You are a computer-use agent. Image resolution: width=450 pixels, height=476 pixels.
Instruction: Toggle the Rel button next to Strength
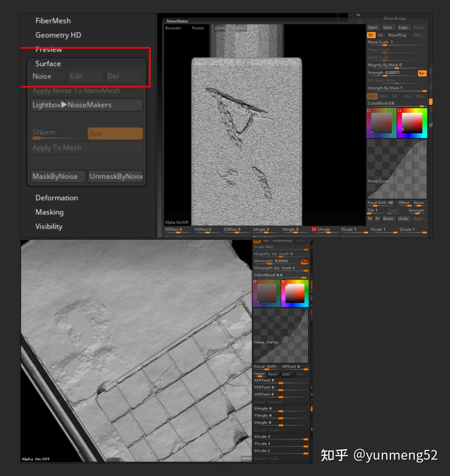pos(422,73)
